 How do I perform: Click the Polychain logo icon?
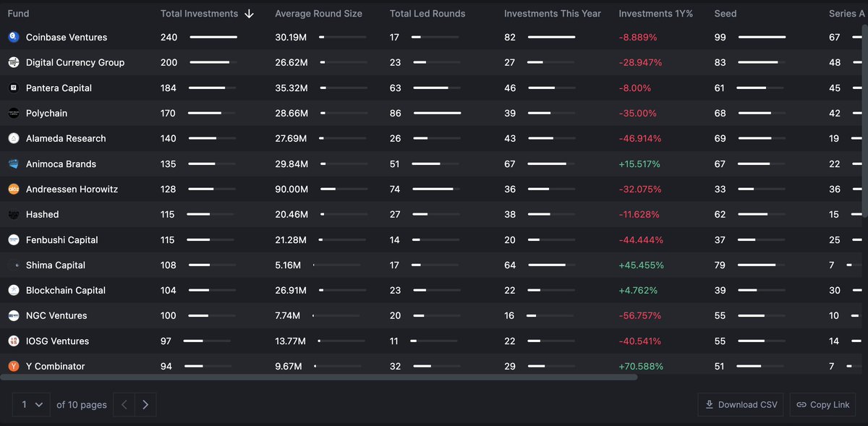click(14, 113)
